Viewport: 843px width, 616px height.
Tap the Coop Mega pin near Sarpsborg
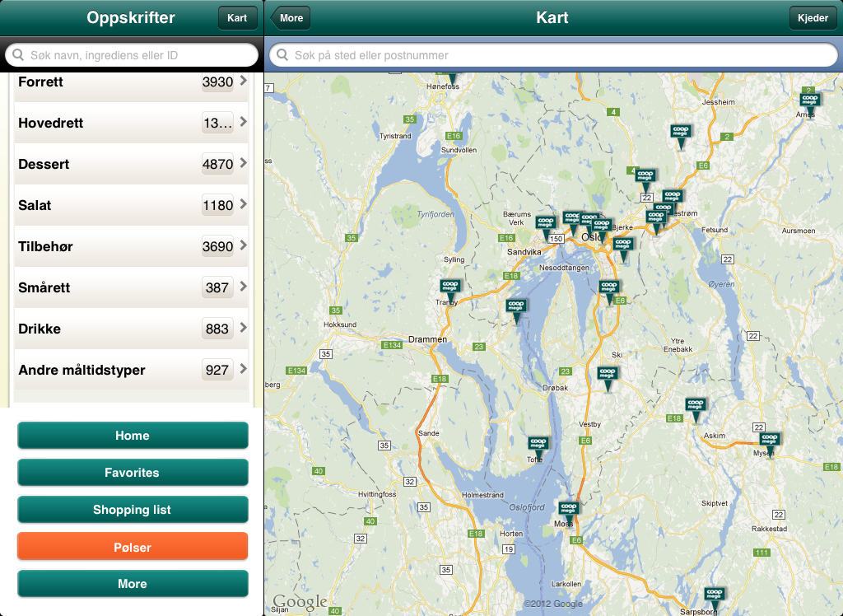pos(713,595)
